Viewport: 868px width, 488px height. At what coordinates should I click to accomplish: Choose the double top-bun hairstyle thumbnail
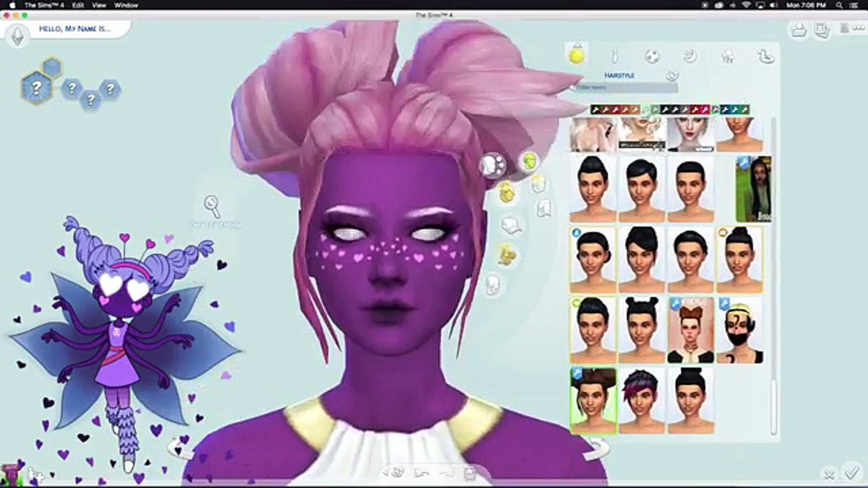pyautogui.click(x=642, y=330)
